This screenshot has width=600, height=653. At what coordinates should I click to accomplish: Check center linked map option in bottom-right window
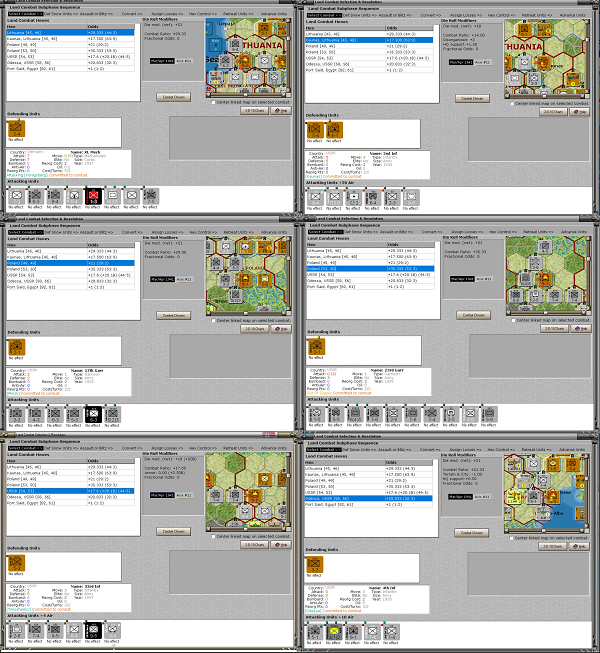point(513,537)
